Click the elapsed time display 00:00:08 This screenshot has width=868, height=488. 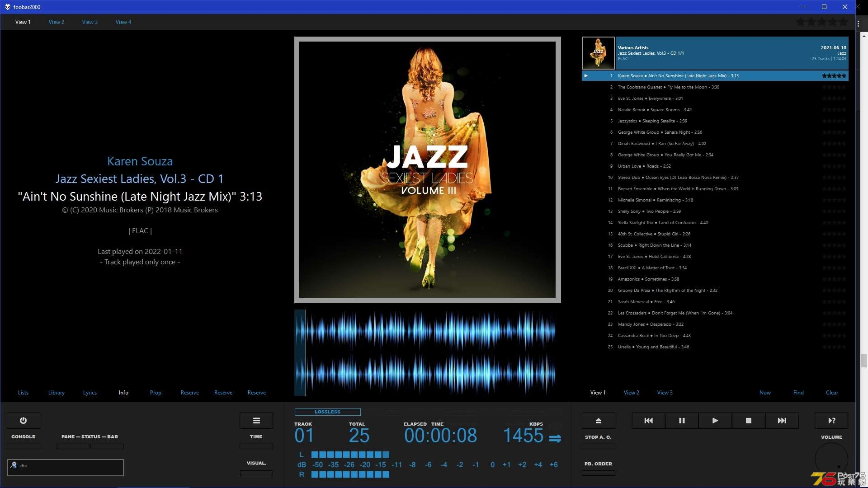coord(440,436)
